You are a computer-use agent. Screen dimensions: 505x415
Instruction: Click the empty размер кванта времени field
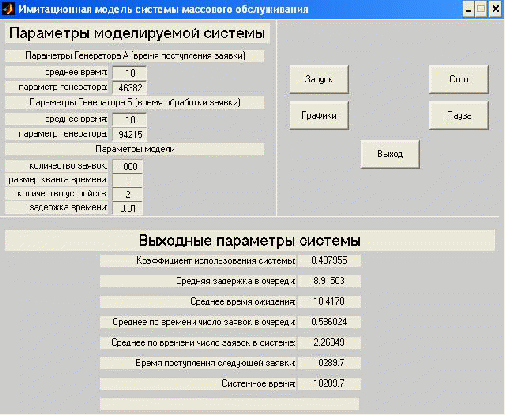tap(128, 180)
